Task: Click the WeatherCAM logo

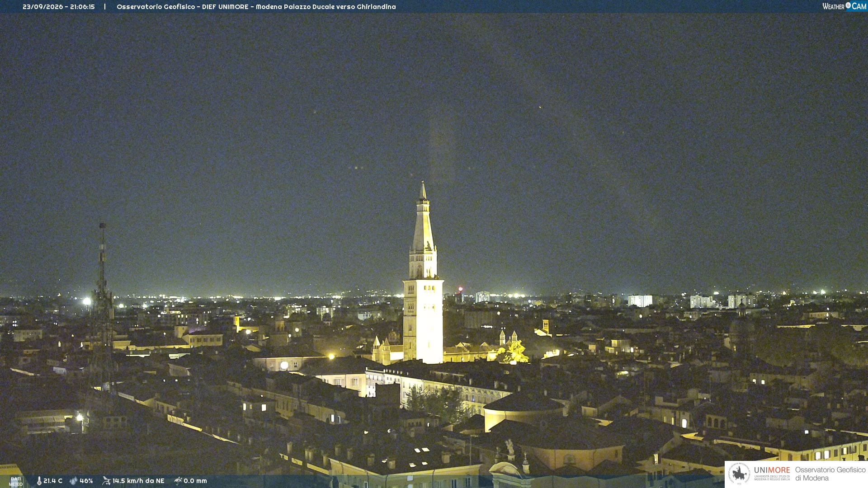Action: (844, 6)
